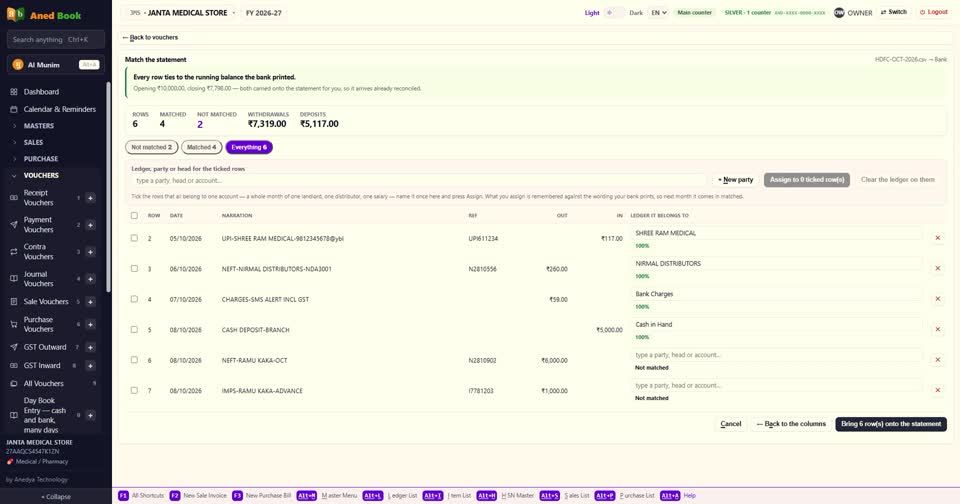The height and width of the screenshot is (504, 960).
Task: Click the Search anything field
Action: click(56, 39)
